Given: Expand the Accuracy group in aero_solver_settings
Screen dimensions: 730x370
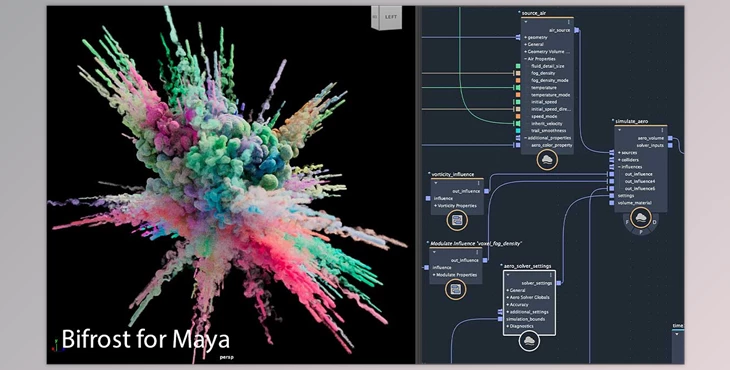Looking at the screenshot, I should click(x=507, y=304).
